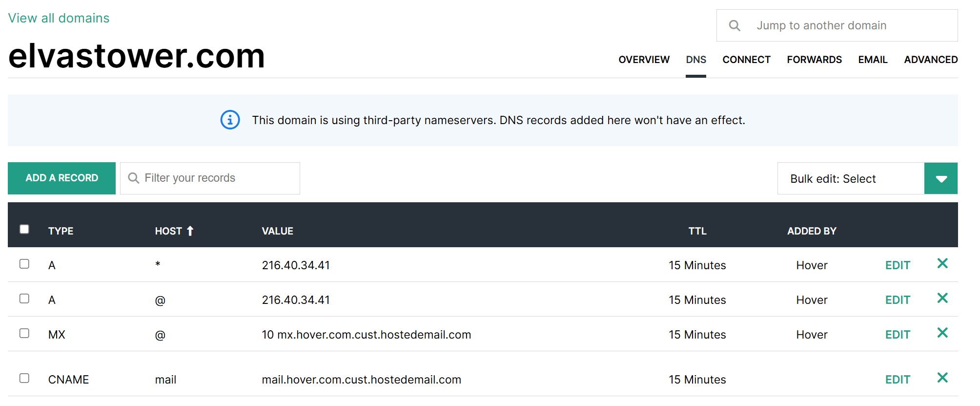Toggle the select-all records checkbox
The image size is (980, 406).
24,229
